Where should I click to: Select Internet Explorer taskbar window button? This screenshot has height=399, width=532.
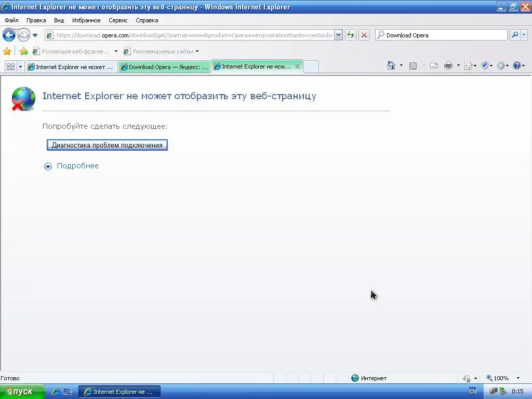[x=119, y=392]
